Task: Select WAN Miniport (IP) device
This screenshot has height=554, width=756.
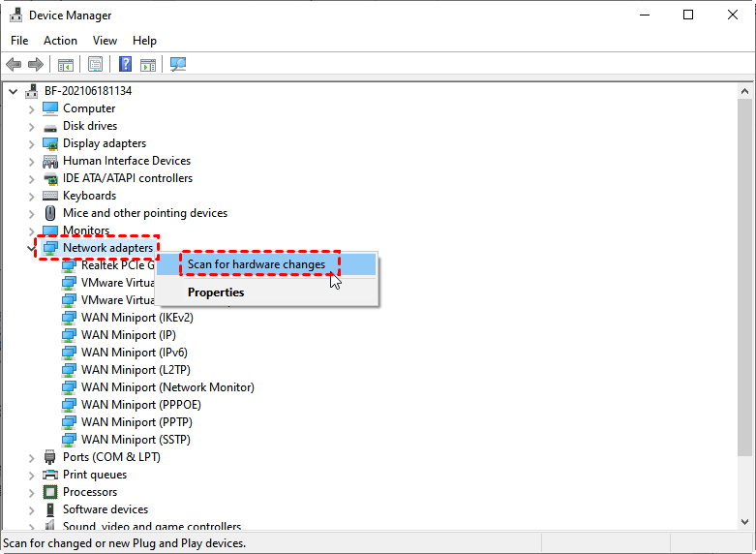Action: tap(128, 335)
